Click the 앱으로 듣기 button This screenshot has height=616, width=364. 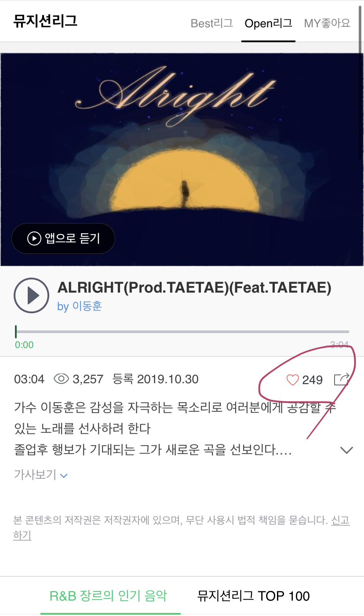point(63,238)
